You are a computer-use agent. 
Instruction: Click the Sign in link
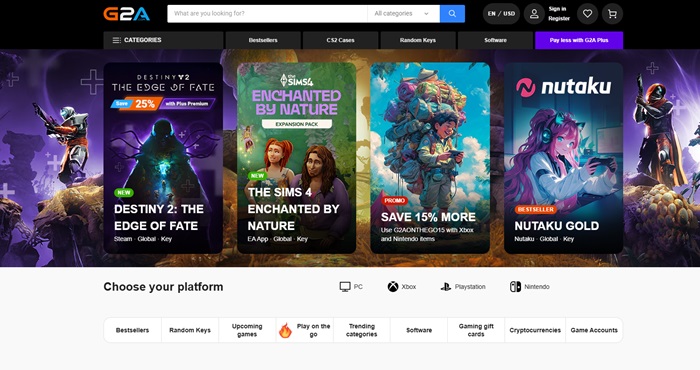[557, 9]
